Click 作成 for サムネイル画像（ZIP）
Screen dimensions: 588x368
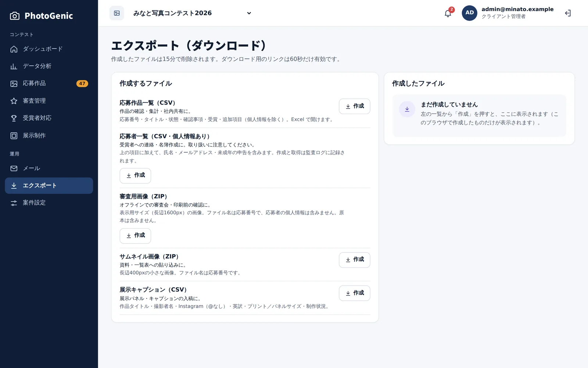click(x=355, y=260)
